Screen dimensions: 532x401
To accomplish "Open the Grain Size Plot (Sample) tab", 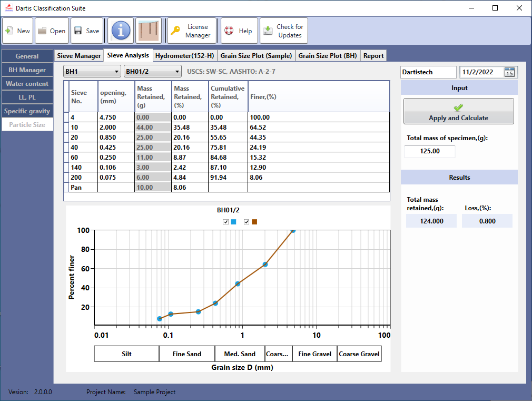I will pyautogui.click(x=256, y=56).
